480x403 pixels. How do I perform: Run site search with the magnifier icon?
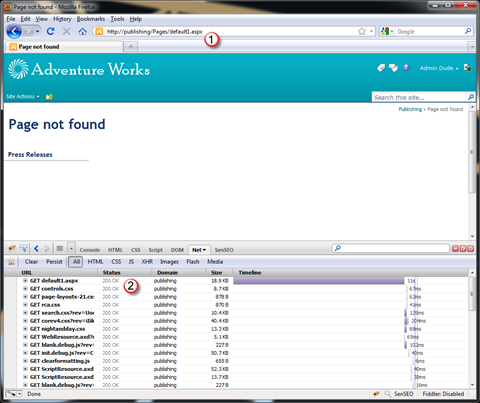click(x=471, y=97)
